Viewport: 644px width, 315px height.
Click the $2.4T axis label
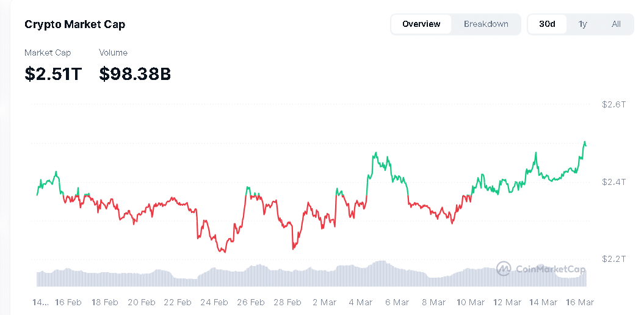(x=614, y=182)
